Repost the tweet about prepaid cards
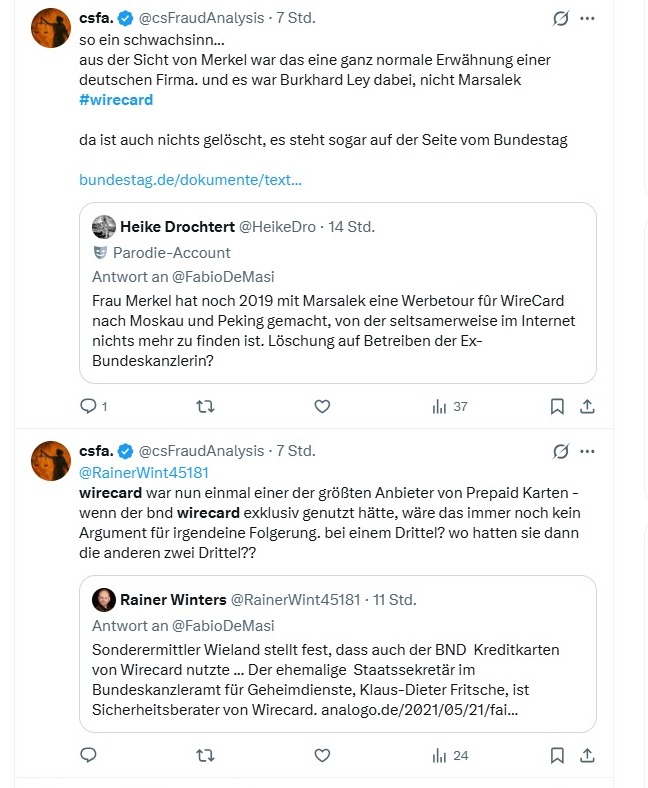This screenshot has height=788, width=648. (x=204, y=755)
